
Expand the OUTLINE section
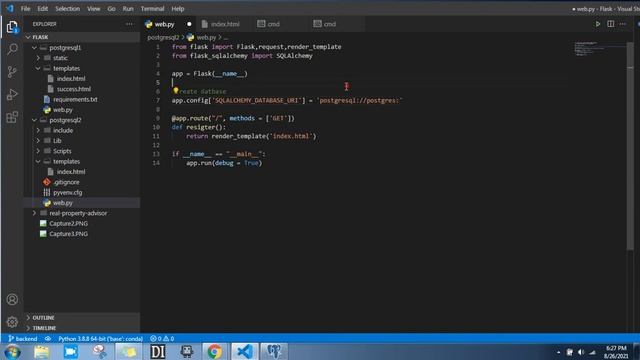point(82,318)
